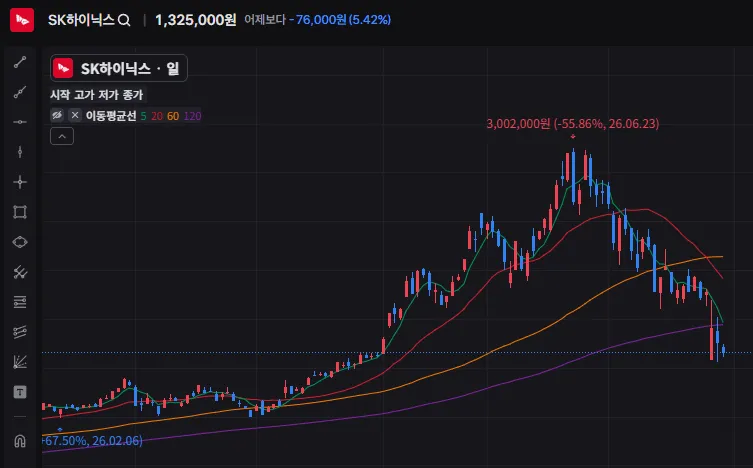Select the pitchfork drawing tool

click(x=20, y=272)
